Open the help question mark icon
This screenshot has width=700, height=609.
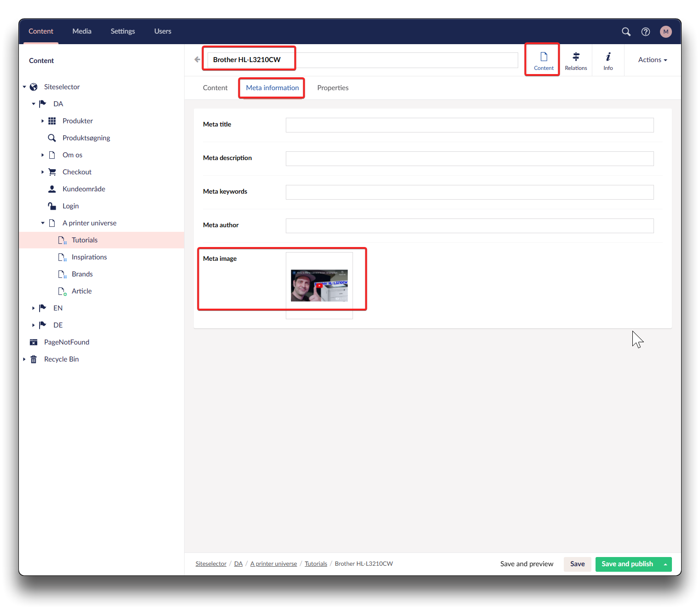(x=646, y=31)
